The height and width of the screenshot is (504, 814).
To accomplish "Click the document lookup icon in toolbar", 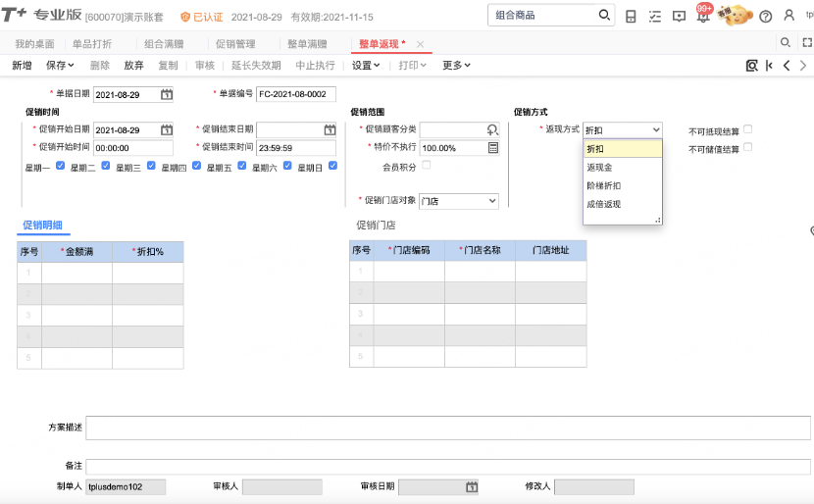I will (751, 66).
